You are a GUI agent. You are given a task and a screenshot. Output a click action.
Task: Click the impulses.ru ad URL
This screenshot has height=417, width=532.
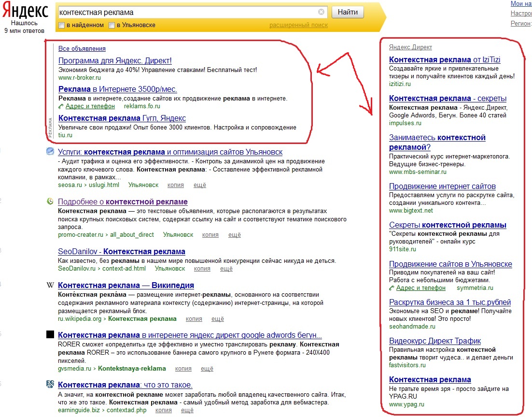[405, 123]
